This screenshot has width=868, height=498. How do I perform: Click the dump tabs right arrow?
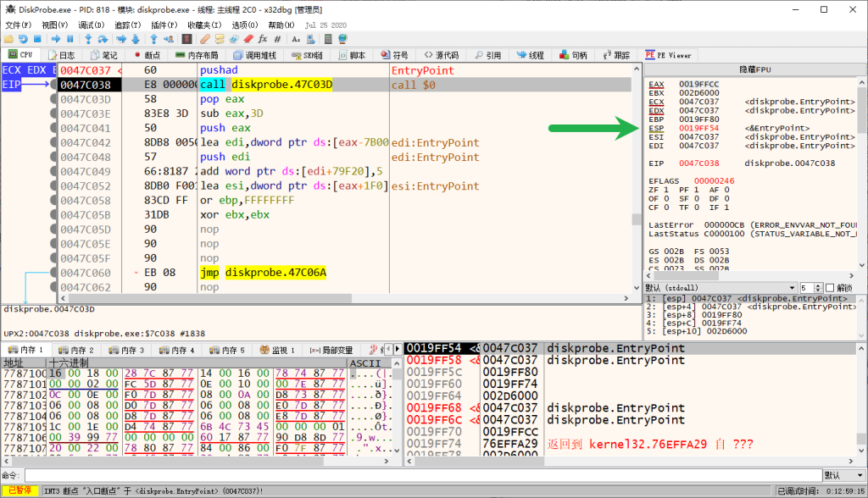(x=397, y=349)
